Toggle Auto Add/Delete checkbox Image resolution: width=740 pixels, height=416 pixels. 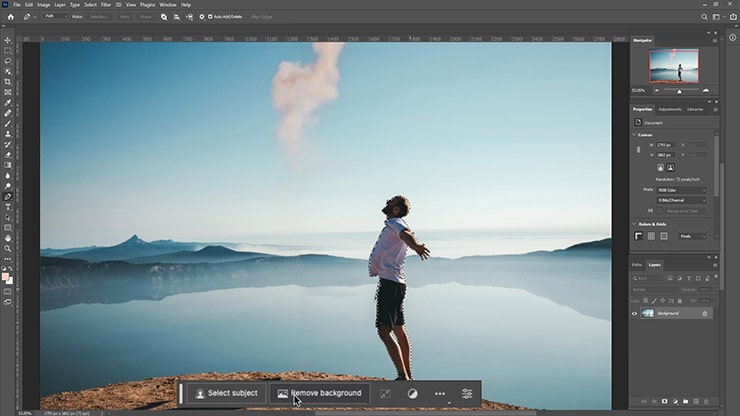click(210, 17)
